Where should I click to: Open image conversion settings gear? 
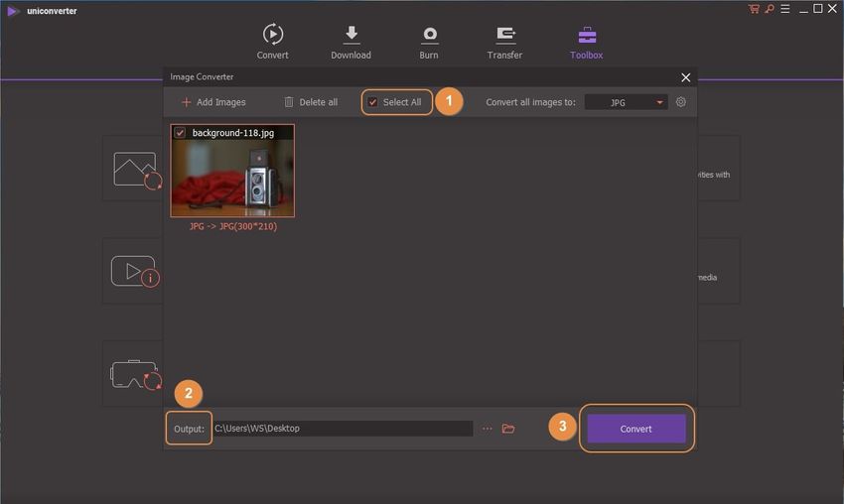681,102
